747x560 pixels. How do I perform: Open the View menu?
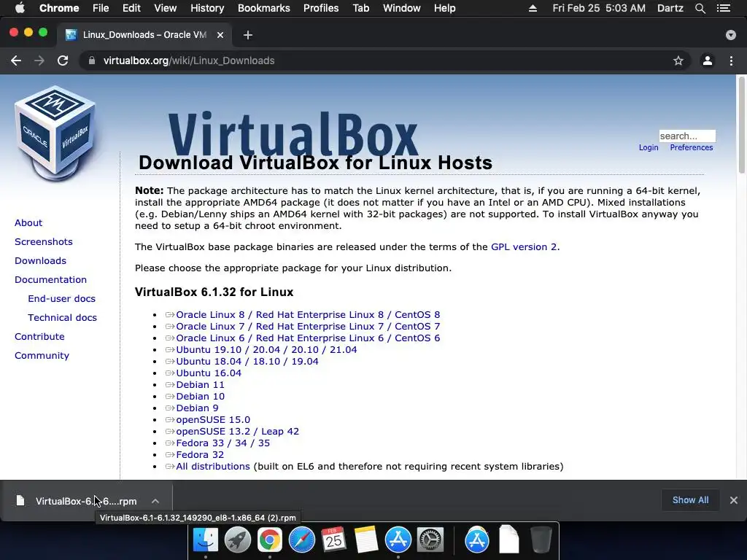pyautogui.click(x=166, y=8)
